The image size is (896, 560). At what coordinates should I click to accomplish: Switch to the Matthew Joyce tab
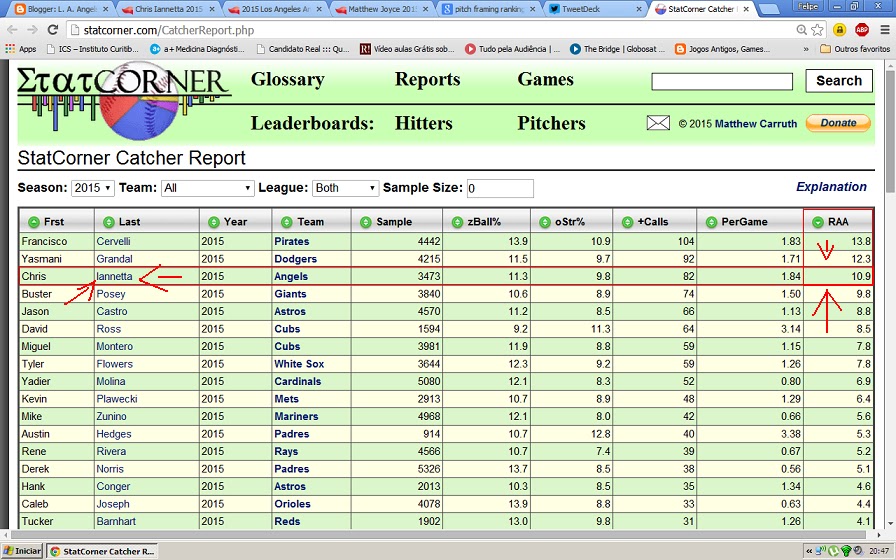pyautogui.click(x=382, y=9)
